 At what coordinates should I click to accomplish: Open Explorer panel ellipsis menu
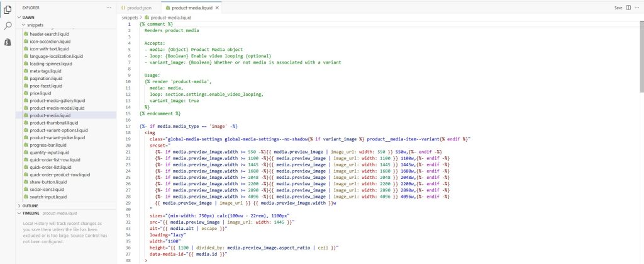click(x=109, y=8)
